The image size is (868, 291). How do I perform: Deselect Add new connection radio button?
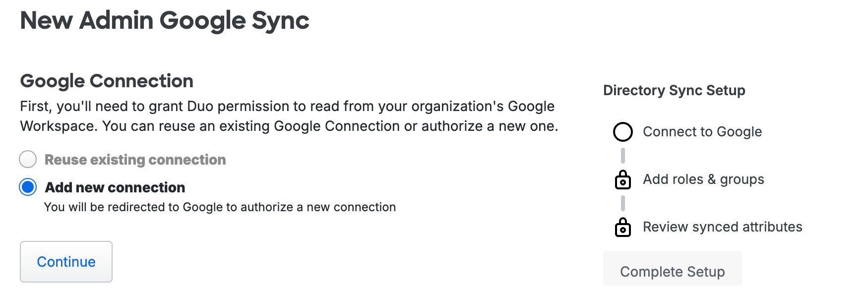coord(28,187)
